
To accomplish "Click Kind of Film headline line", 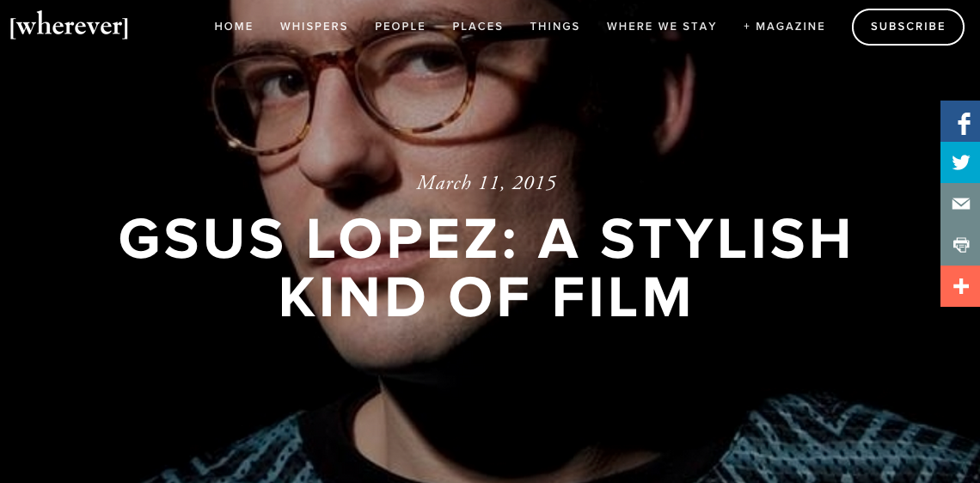I will [x=486, y=297].
